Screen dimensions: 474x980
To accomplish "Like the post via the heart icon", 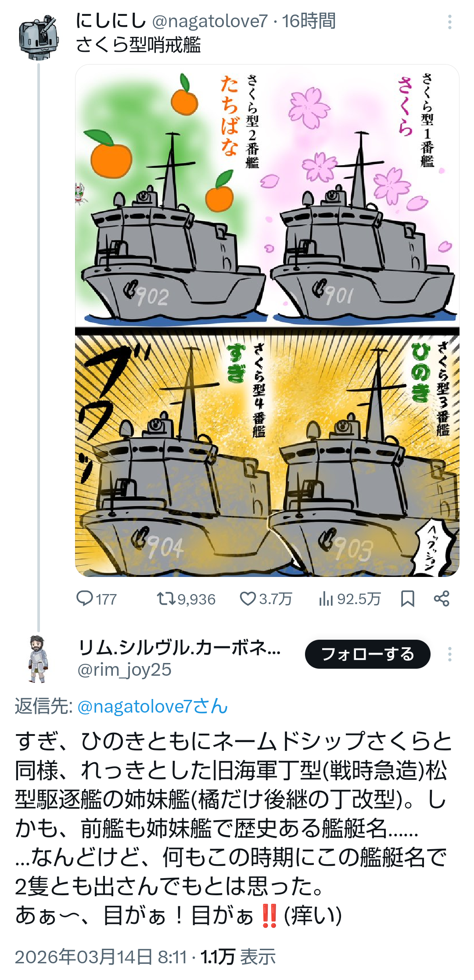I will click(248, 598).
